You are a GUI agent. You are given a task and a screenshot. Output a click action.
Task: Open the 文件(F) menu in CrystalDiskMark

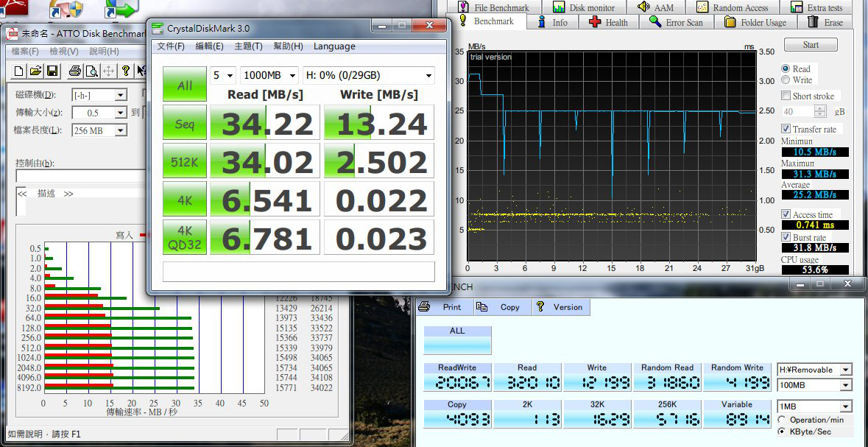(x=171, y=46)
